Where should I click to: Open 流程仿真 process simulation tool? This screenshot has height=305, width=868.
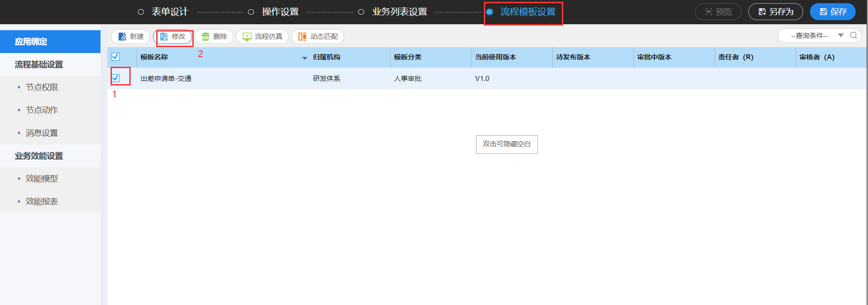tap(262, 37)
